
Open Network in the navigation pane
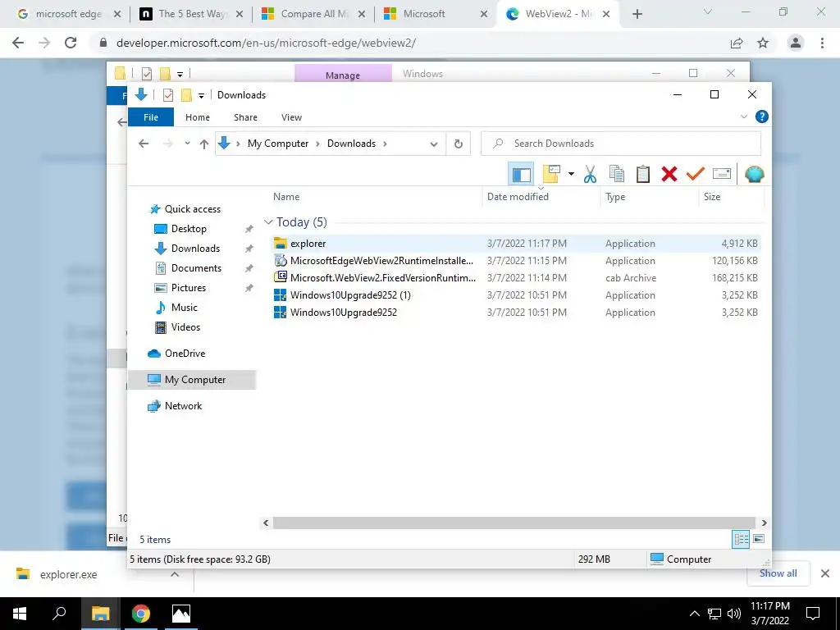(183, 406)
